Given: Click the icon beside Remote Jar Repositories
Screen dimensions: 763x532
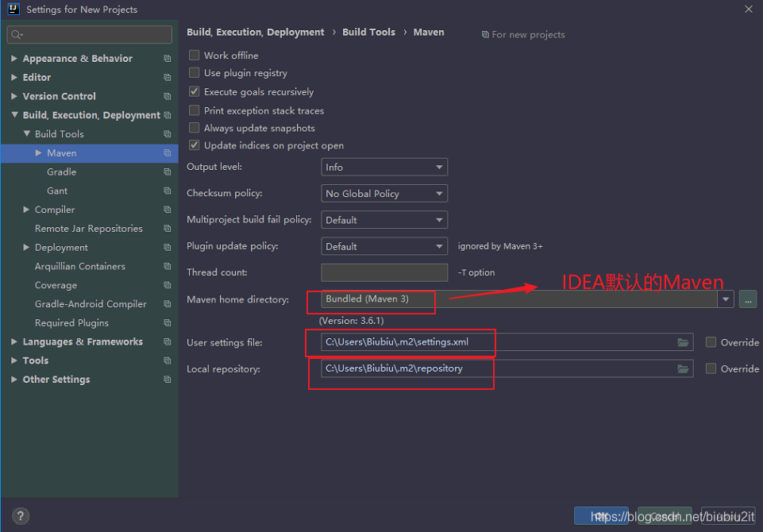Looking at the screenshot, I should coord(168,228).
